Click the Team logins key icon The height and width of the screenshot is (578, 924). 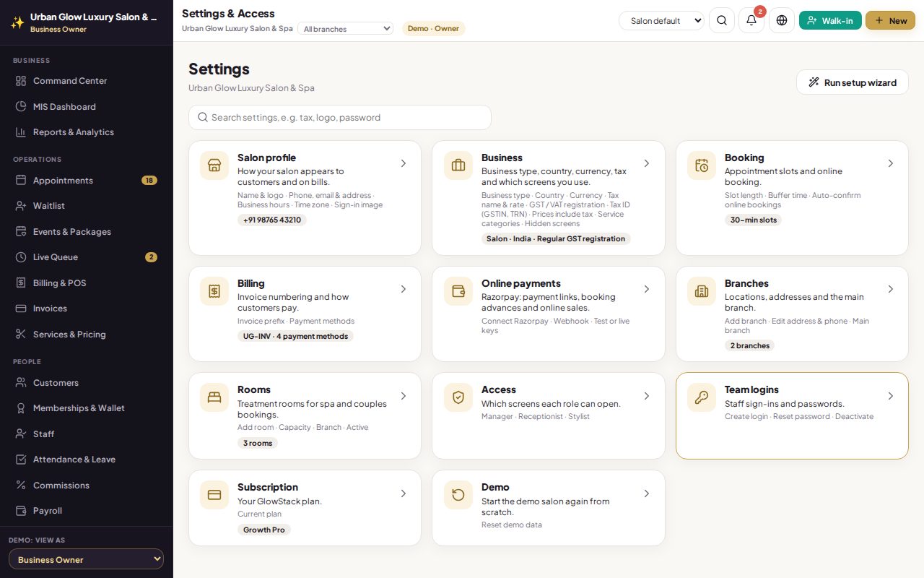(702, 397)
